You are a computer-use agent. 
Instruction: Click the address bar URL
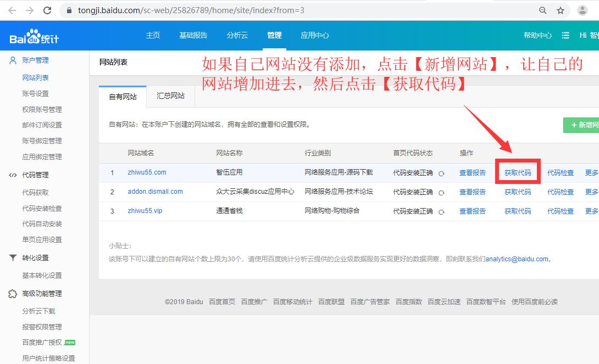pyautogui.click(x=191, y=10)
